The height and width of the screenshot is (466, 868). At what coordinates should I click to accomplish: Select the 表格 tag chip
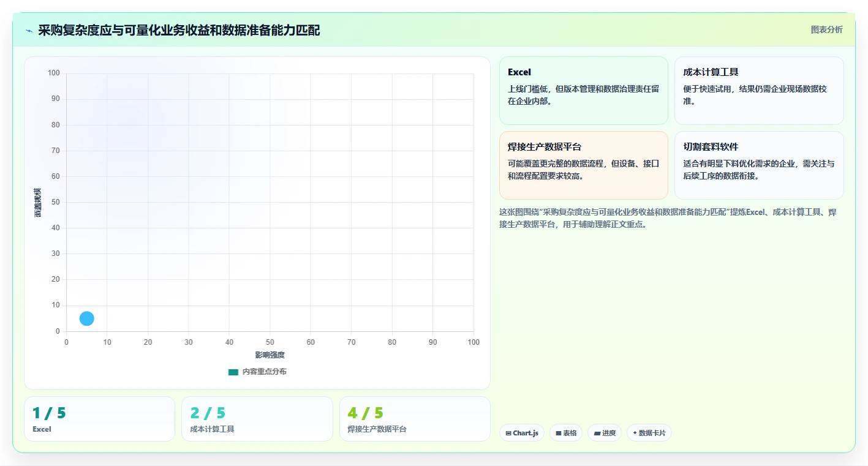566,433
